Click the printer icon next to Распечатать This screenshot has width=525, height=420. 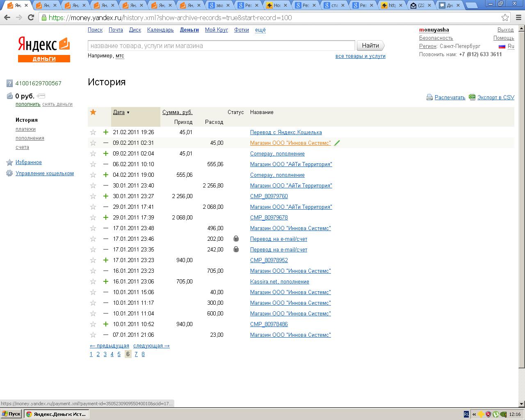[429, 97]
